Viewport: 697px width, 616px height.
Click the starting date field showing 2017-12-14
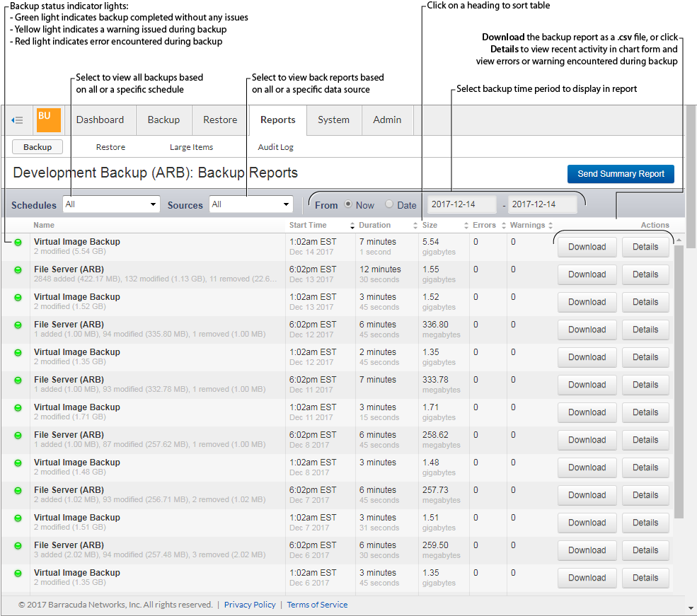(x=461, y=203)
